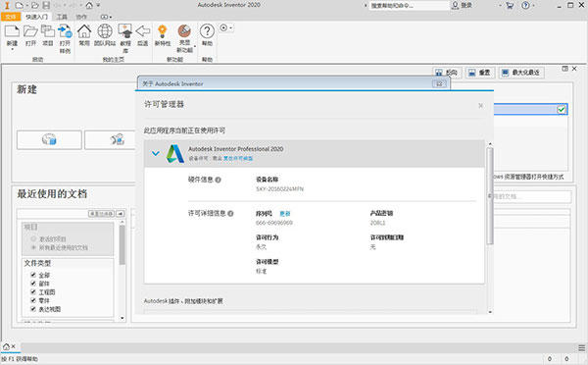Collapse the Inventor Professional 2020 license chevron
Viewport: 588px width, 365px height.
[156, 153]
